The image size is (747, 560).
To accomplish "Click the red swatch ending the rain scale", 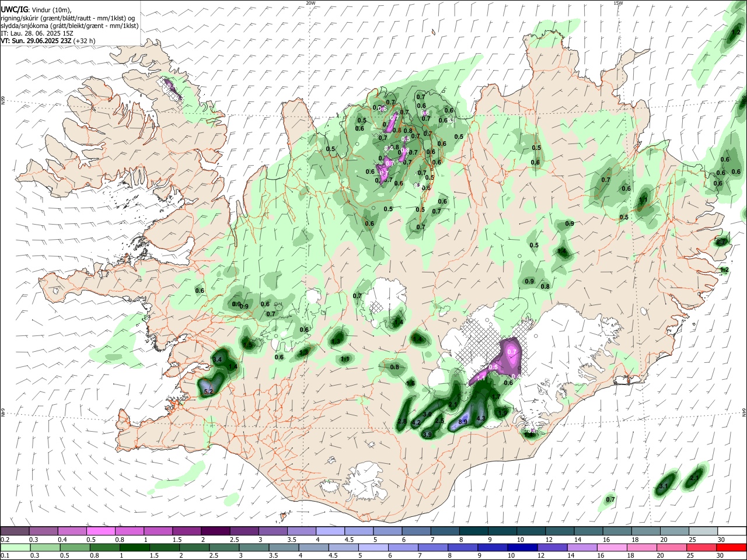I will (x=730, y=548).
